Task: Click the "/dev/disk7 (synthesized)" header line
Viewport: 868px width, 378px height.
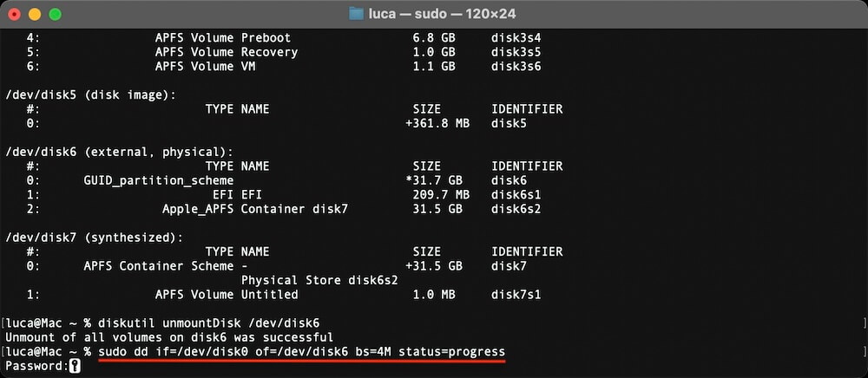Action: pyautogui.click(x=94, y=237)
